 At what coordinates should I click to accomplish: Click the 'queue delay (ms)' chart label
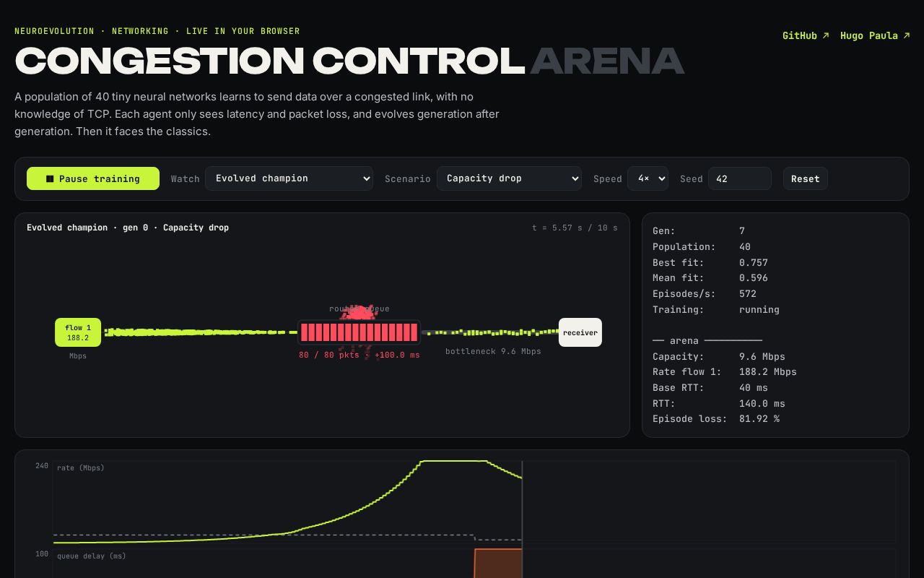tap(92, 556)
